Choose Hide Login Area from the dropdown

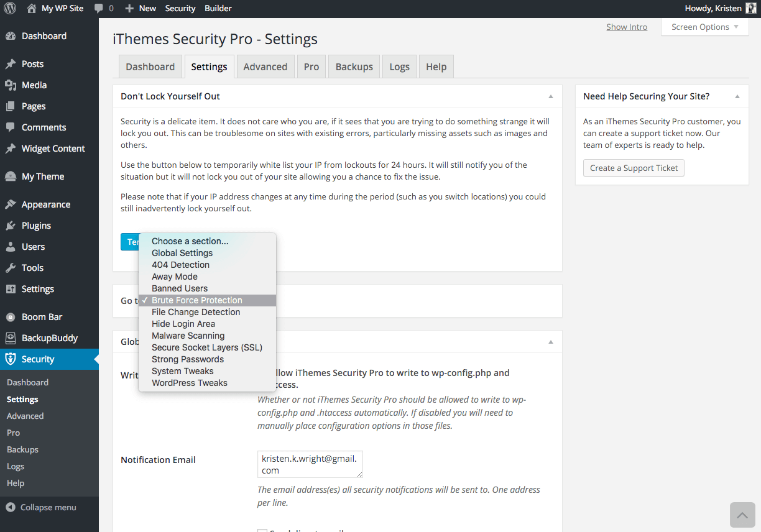pos(207,324)
